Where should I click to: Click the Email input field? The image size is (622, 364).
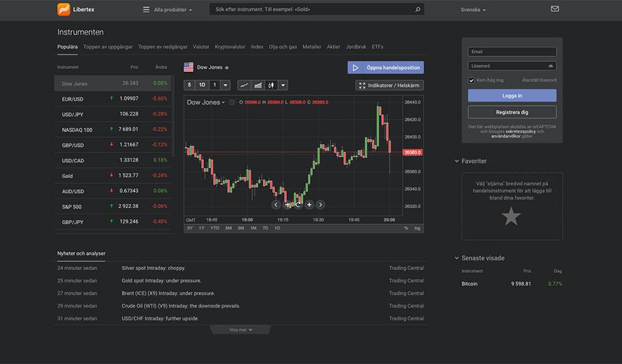click(512, 52)
